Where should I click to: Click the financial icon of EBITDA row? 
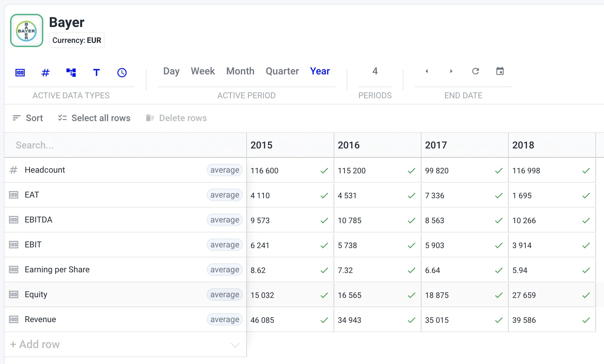[x=14, y=220]
